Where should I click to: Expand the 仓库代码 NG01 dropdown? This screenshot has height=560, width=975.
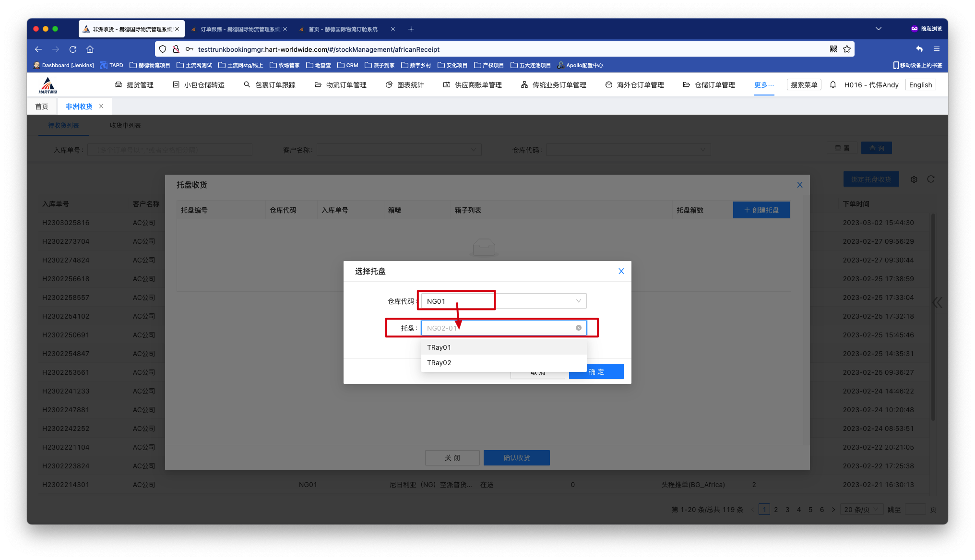(578, 301)
